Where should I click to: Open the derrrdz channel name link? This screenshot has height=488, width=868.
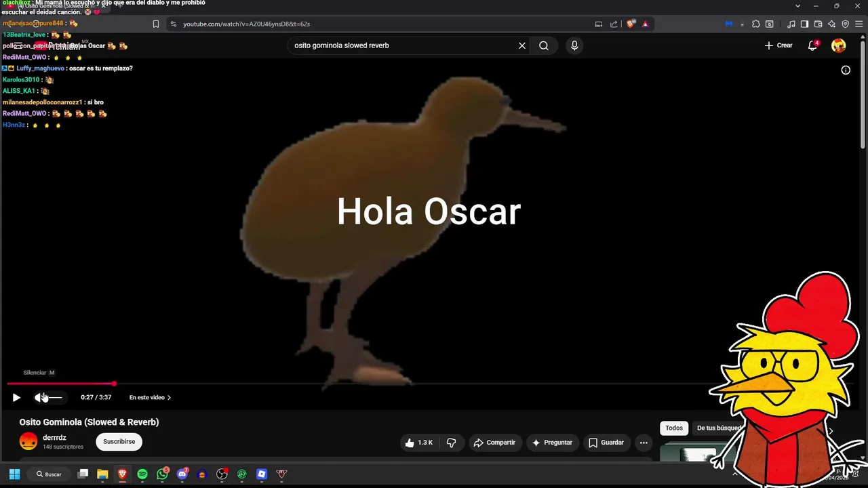[54, 438]
